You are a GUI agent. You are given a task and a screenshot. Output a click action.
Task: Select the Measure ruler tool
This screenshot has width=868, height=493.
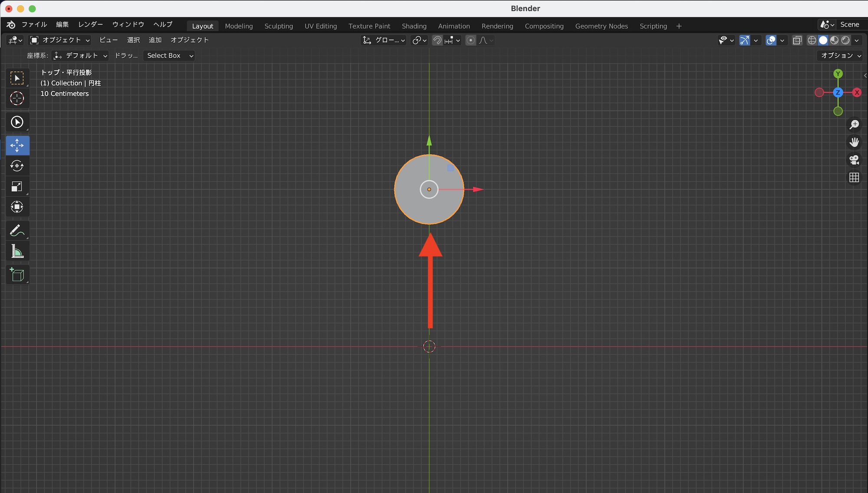coord(17,251)
